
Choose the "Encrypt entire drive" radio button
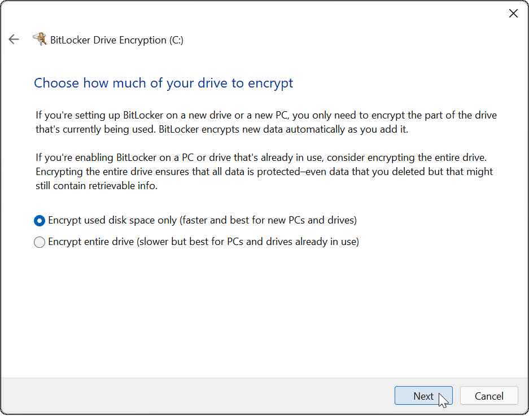coord(40,242)
